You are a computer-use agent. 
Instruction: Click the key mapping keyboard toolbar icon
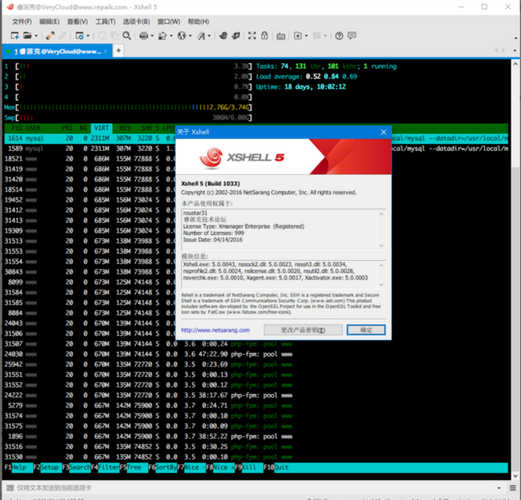(x=281, y=36)
